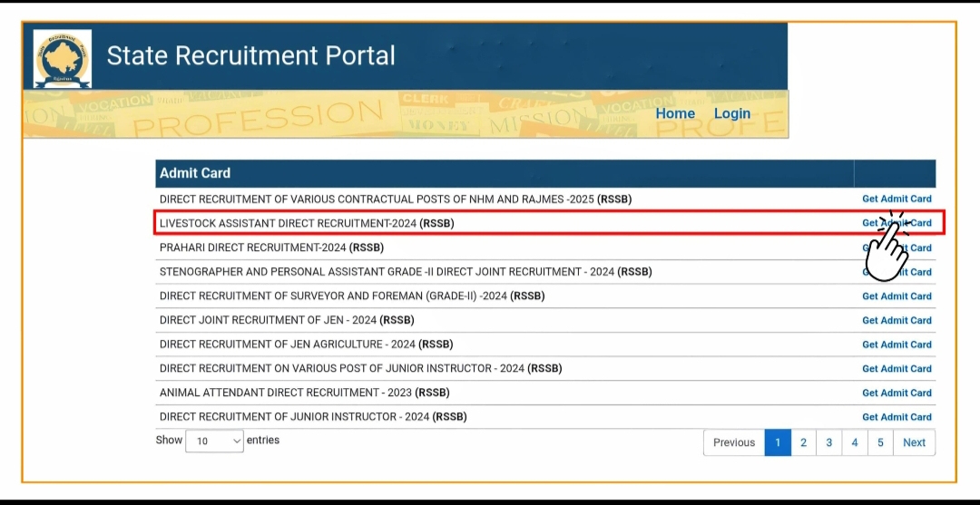This screenshot has width=980, height=505.
Task: Click the Rajasthan state logo emblem
Action: (x=62, y=57)
